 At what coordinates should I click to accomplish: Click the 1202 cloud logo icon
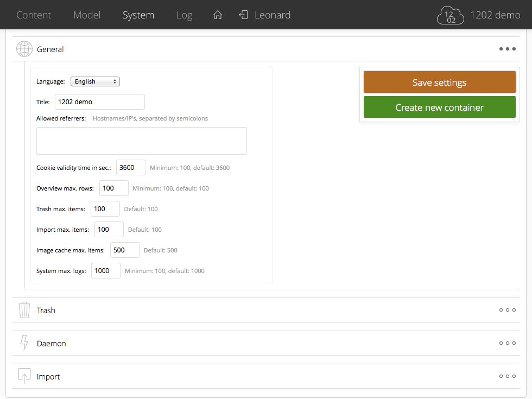click(x=451, y=16)
